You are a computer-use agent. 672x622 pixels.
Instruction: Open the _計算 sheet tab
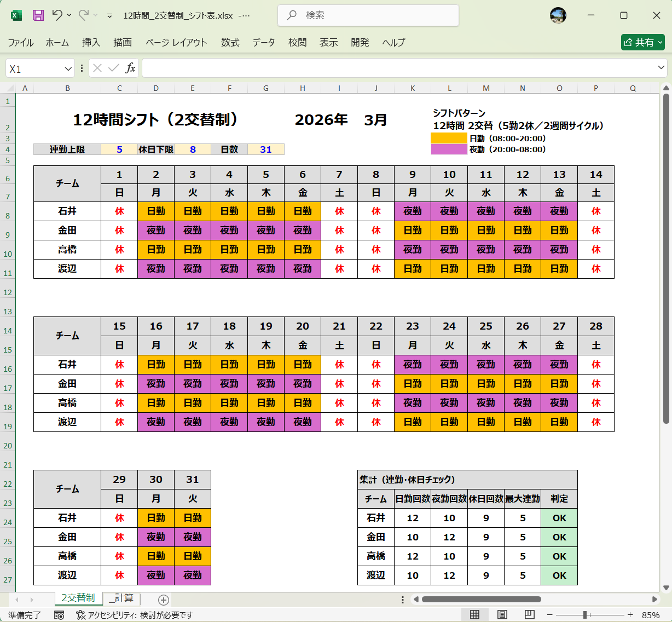(x=121, y=600)
